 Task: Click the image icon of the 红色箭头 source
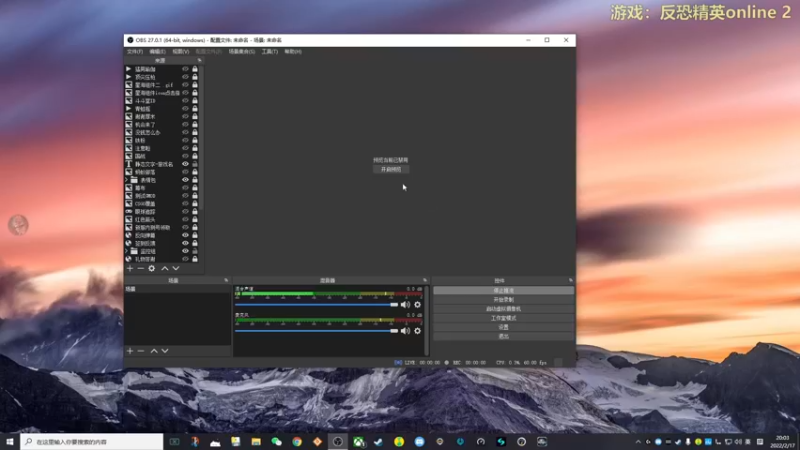tap(129, 219)
